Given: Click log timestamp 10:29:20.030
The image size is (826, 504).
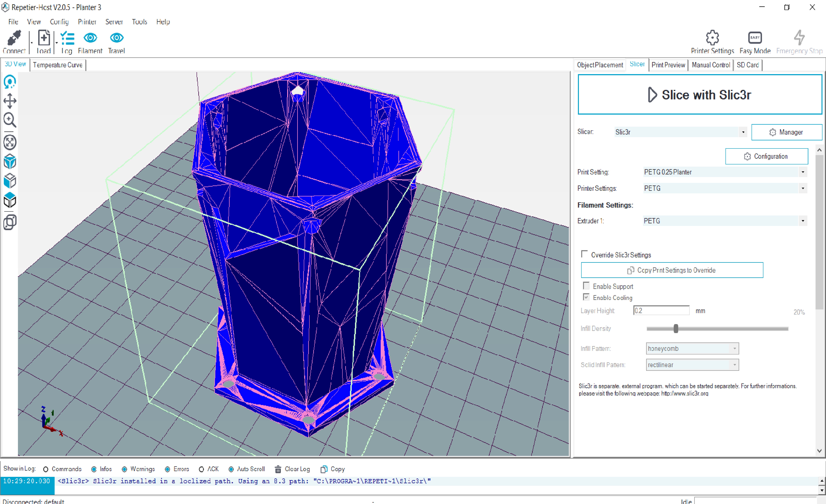Looking at the screenshot, I should click(x=26, y=481).
